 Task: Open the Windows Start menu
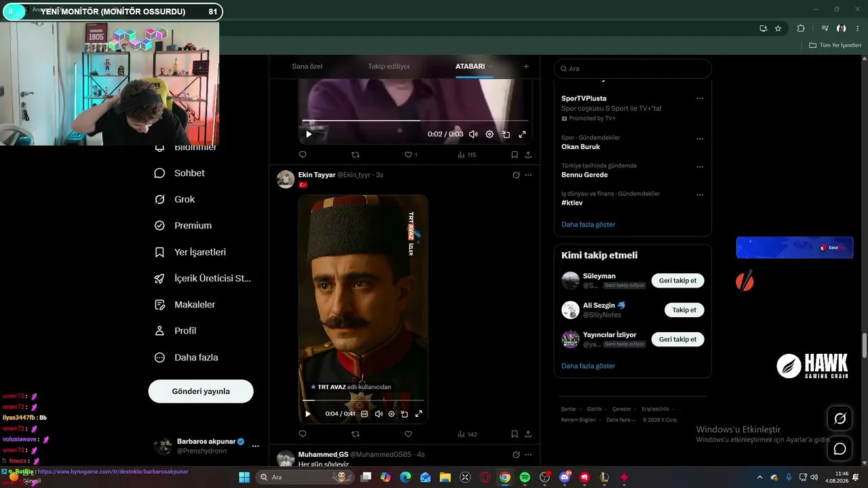244,477
